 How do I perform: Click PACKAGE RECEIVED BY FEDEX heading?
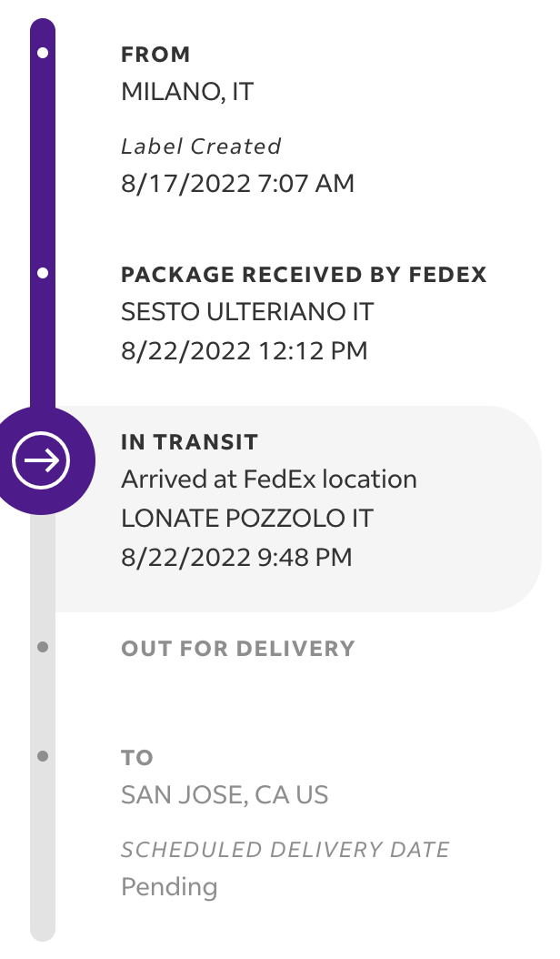pos(304,275)
